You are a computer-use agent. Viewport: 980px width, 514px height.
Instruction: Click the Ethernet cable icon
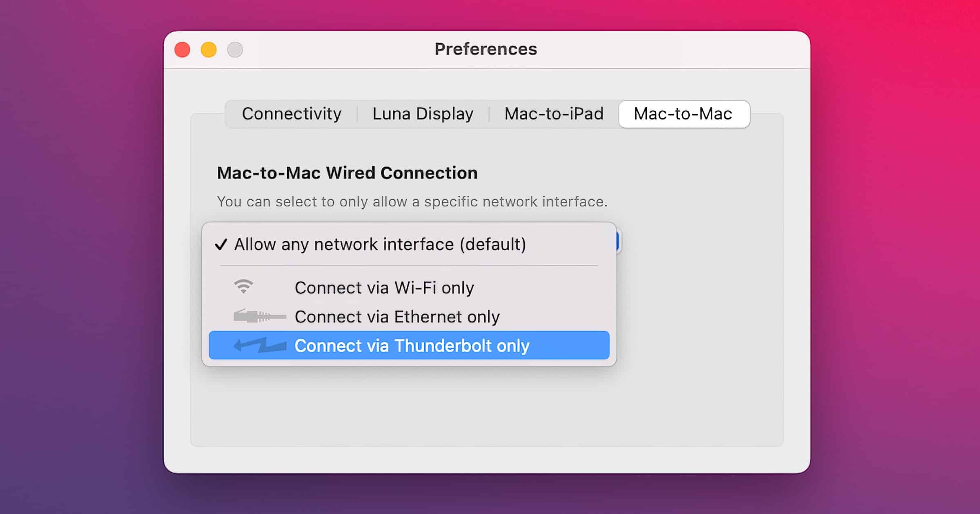260,316
